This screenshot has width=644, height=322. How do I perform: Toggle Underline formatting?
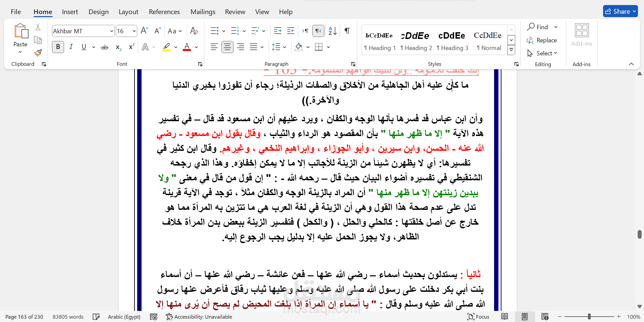click(84, 47)
